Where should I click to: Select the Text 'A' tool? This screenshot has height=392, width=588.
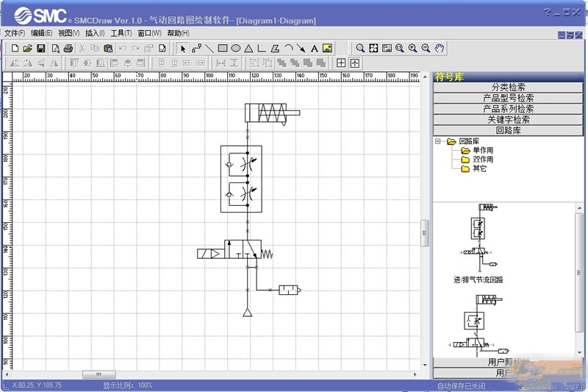(314, 48)
